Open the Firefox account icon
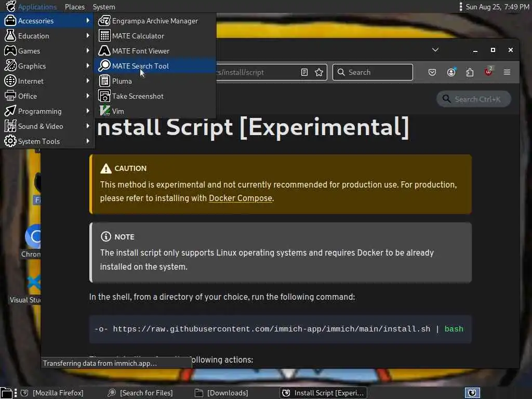Screen dimensions: 532x399 451,72
